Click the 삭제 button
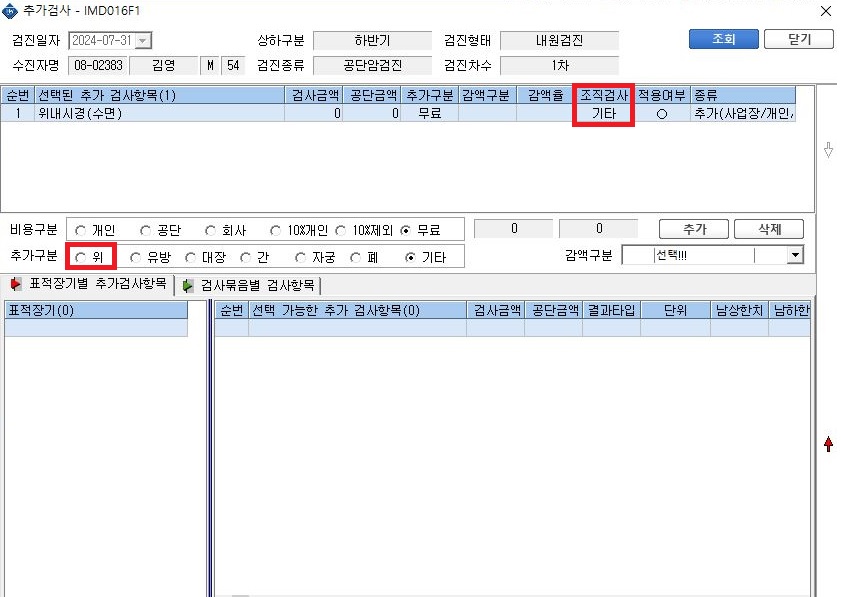This screenshot has width=841, height=597. pyautogui.click(x=769, y=229)
